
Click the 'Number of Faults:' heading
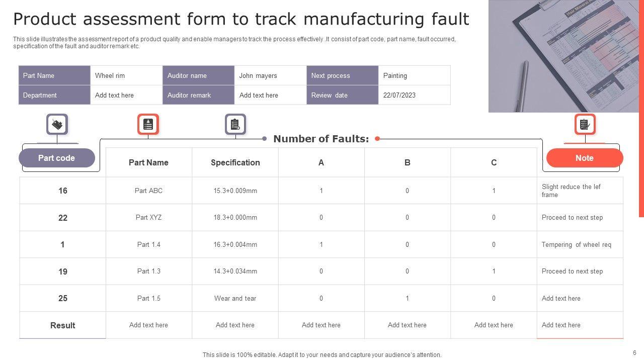pyautogui.click(x=321, y=139)
